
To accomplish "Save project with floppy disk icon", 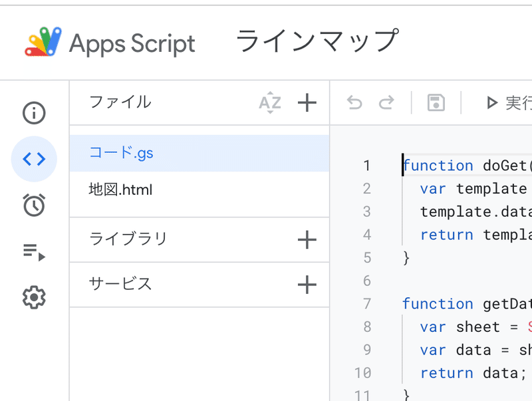I will [x=436, y=103].
